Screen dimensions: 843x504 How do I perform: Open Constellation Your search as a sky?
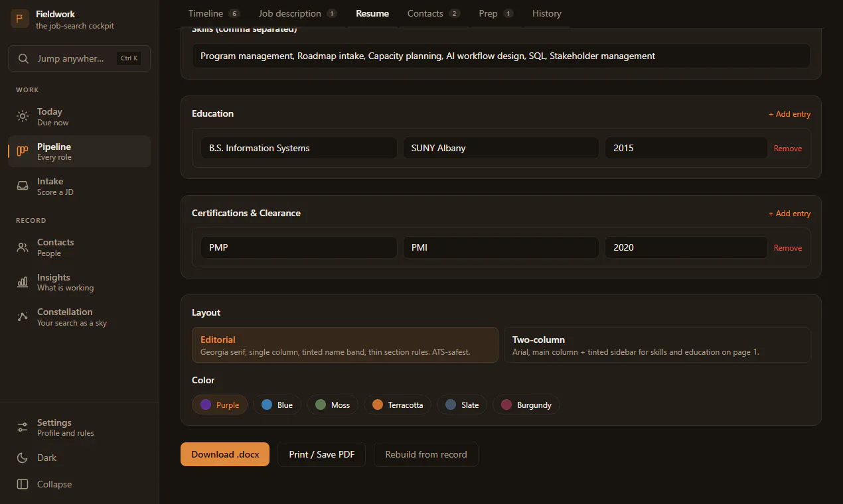tap(80, 316)
